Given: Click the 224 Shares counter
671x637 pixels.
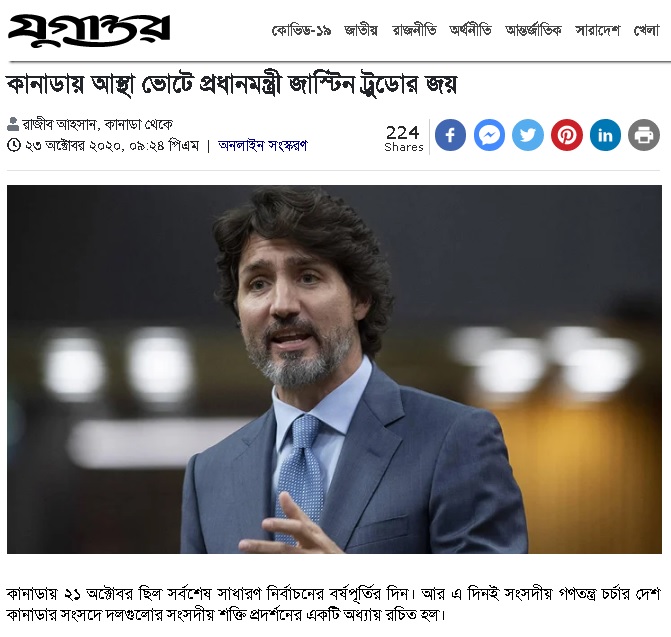Looking at the screenshot, I should 404,138.
